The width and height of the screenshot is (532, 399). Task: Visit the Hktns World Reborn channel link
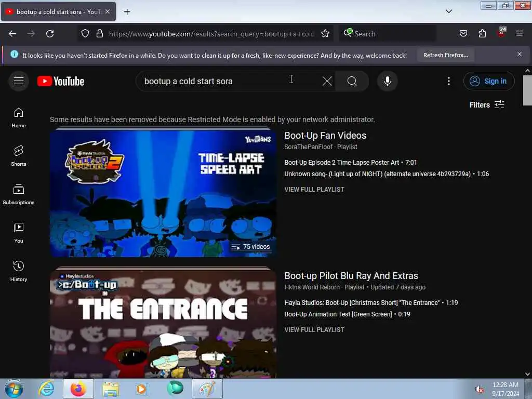click(x=312, y=287)
